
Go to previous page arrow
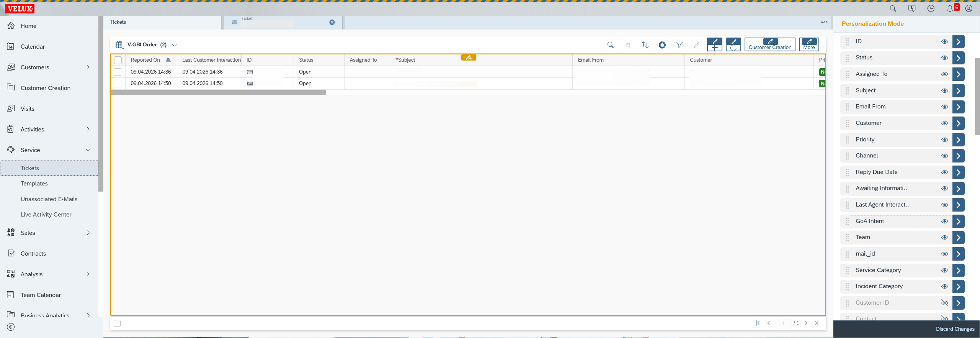[x=769, y=323]
